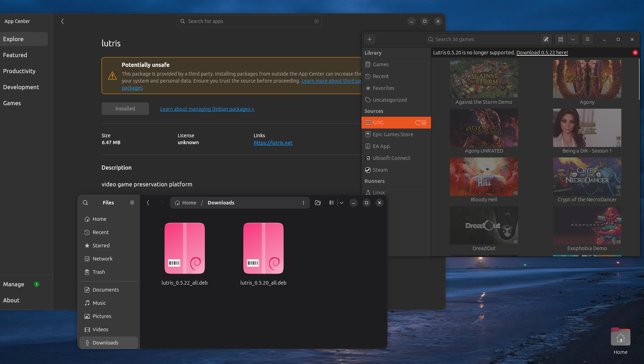Open the Lutris view options dropdown arrow
This screenshot has height=364, width=644.
tap(573, 39)
